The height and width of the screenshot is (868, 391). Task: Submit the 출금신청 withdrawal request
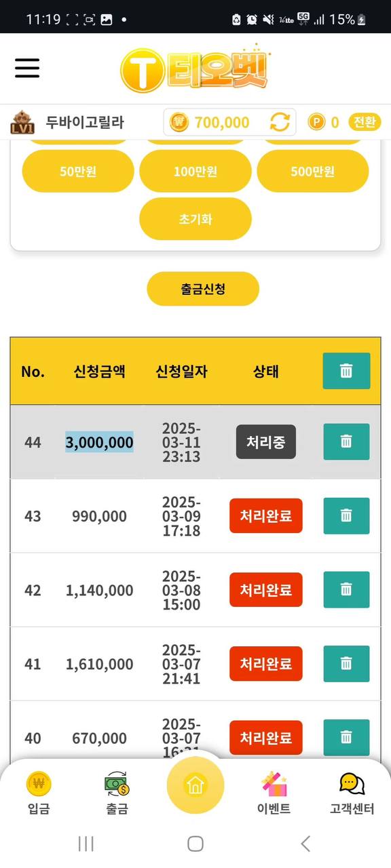point(203,289)
